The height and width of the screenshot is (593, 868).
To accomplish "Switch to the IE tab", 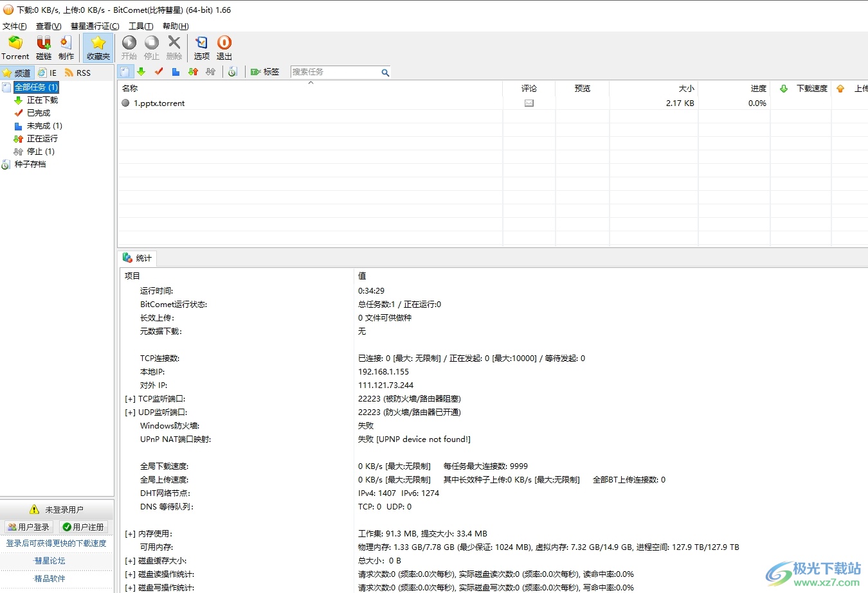I will tap(48, 73).
